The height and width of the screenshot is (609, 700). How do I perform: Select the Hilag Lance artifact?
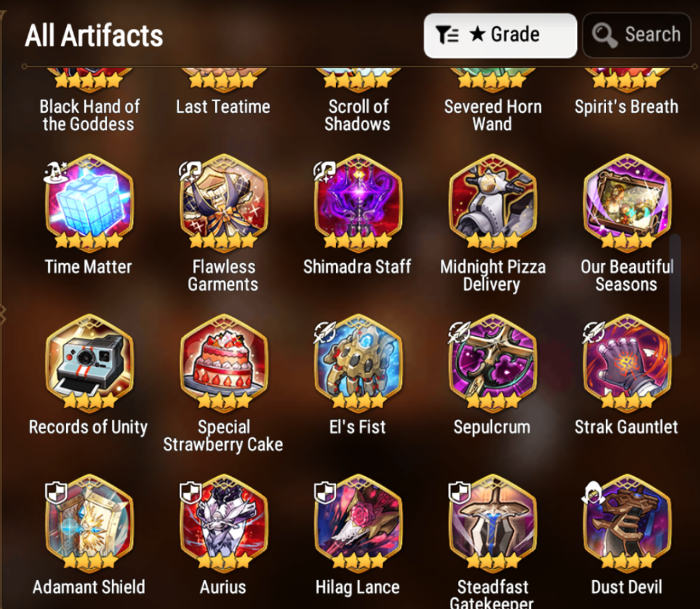click(358, 522)
